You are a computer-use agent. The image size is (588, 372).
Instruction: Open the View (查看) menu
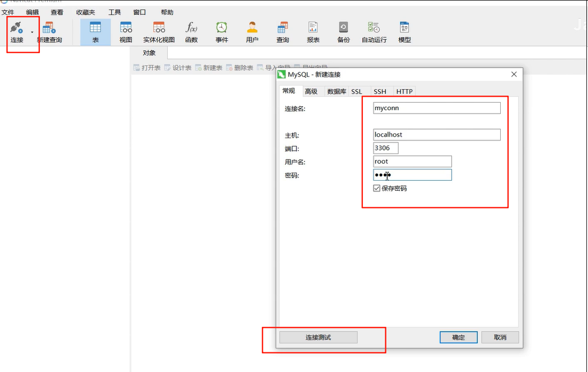point(57,12)
